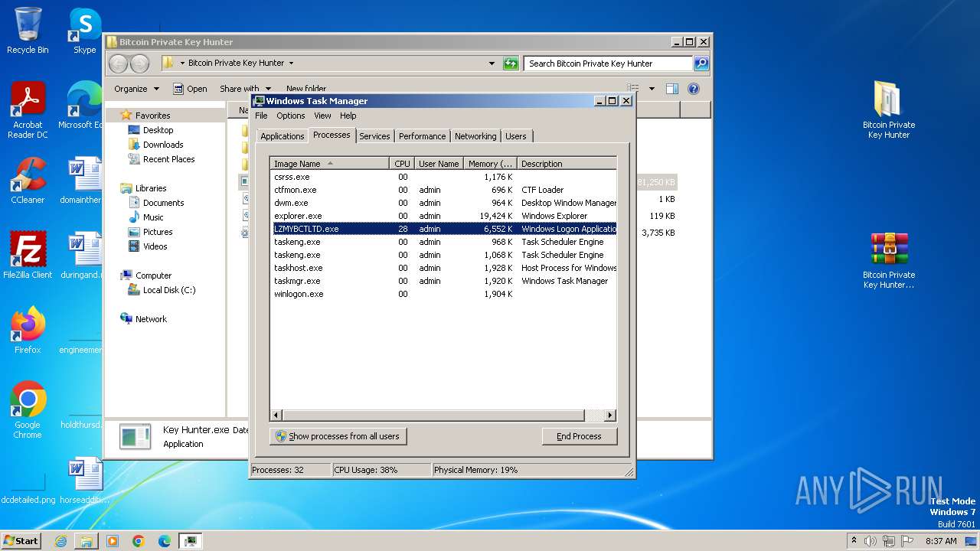Select the LZMYBCTLTD.exe process row

(x=444, y=229)
